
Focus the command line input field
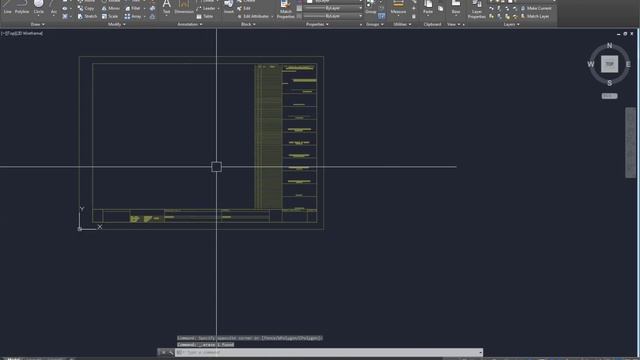coord(329,352)
